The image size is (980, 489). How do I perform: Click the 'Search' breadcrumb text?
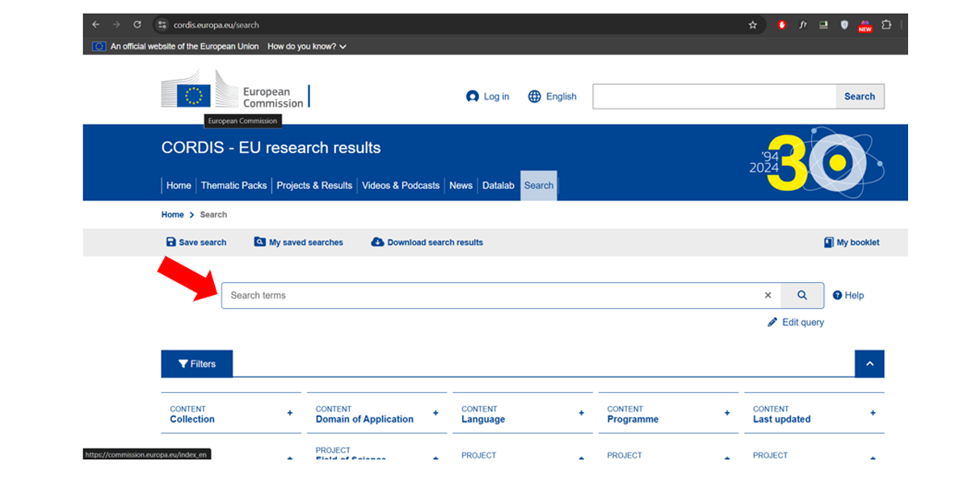click(213, 214)
